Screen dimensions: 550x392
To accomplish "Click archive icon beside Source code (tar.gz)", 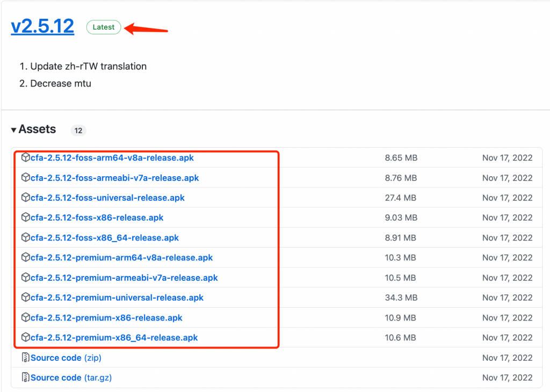I will pos(25,378).
